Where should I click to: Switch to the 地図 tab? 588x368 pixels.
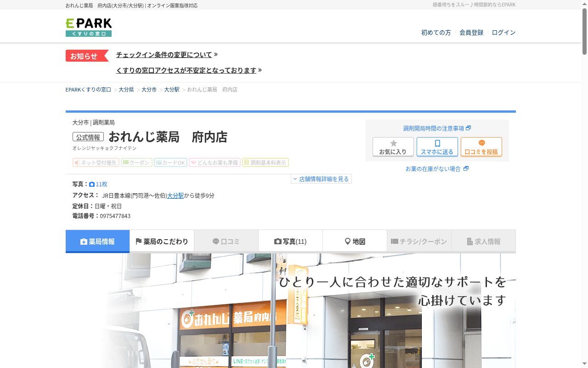click(x=355, y=241)
